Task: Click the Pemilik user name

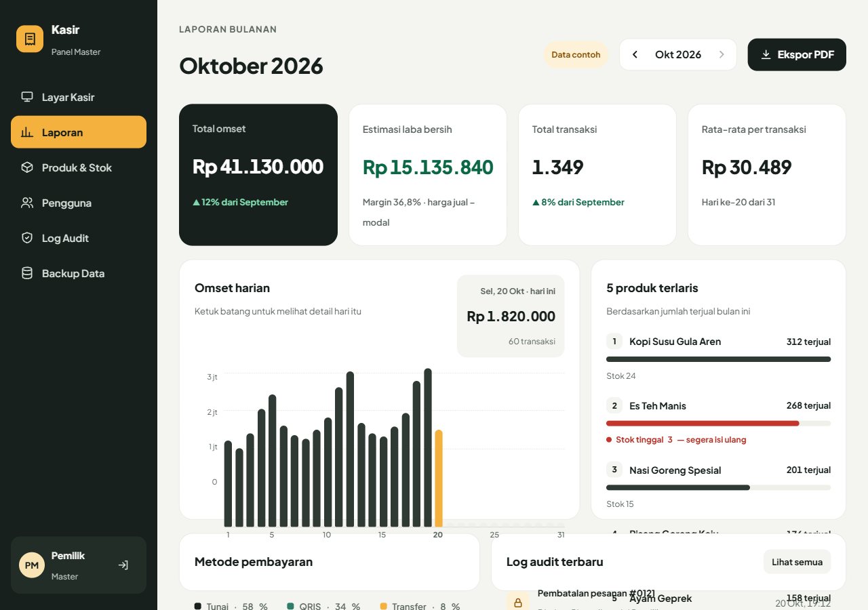Action: (x=68, y=556)
